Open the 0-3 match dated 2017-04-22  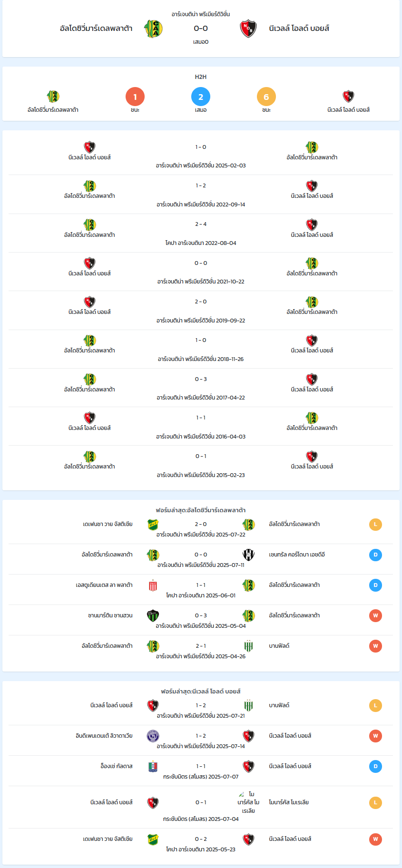(x=201, y=388)
